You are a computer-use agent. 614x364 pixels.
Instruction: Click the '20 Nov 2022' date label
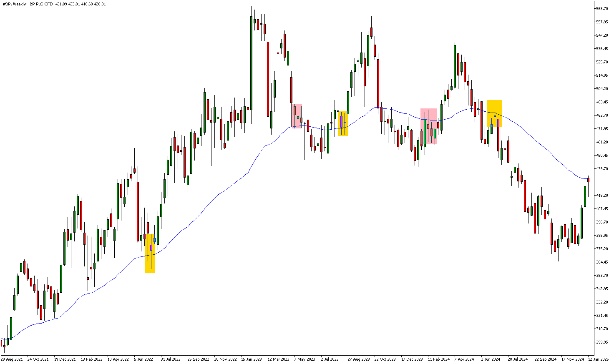tap(225, 359)
